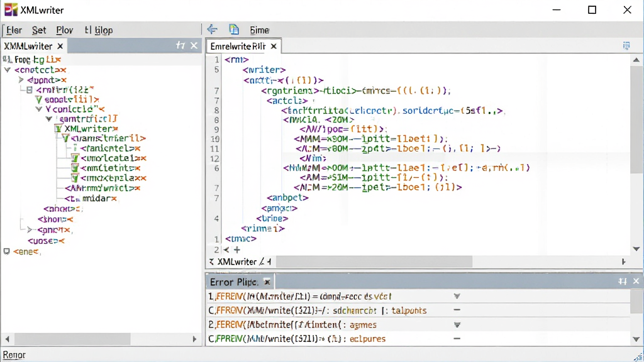The width and height of the screenshot is (644, 362).
Task: Click the green icon next to <mmoxtenla> node
Action: 75,178
